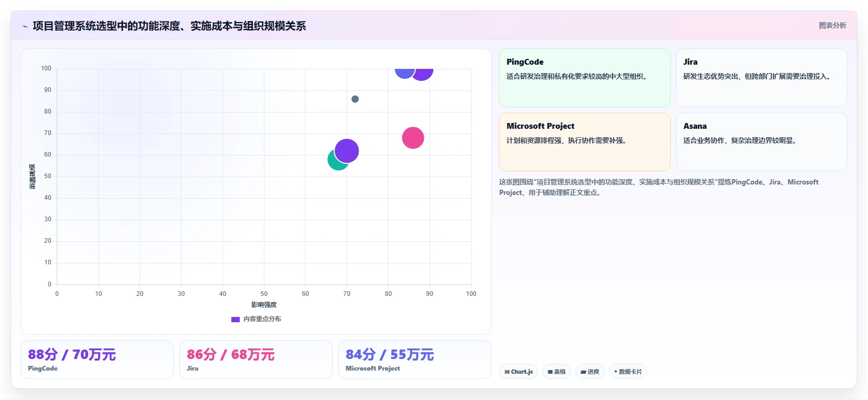The width and height of the screenshot is (868, 400).
Task: Click the Chart.js tag icon
Action: 507,372
